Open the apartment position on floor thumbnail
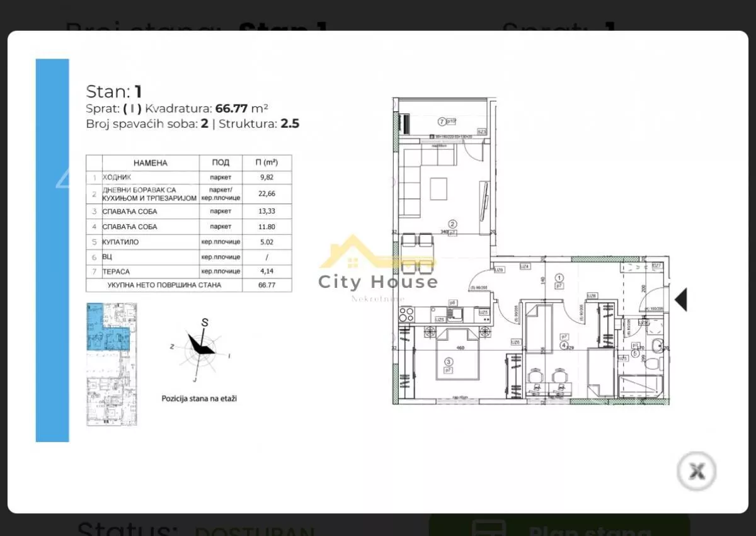 tap(111, 364)
